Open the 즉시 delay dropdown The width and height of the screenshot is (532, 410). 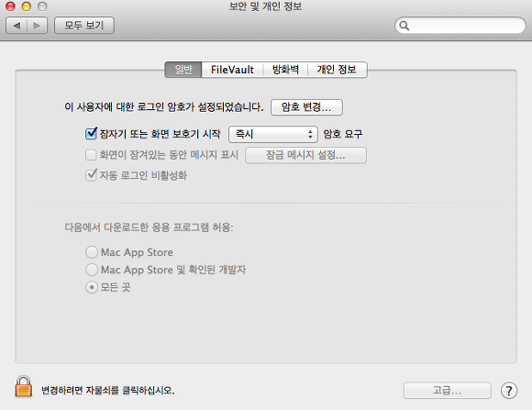click(273, 134)
